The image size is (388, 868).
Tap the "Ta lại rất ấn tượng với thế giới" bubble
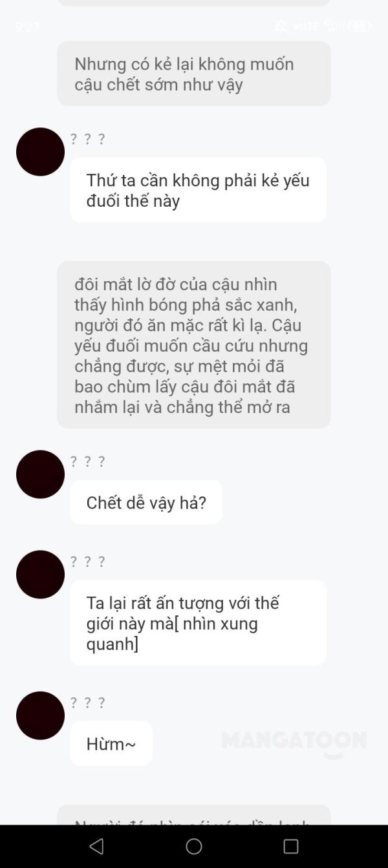point(198,622)
